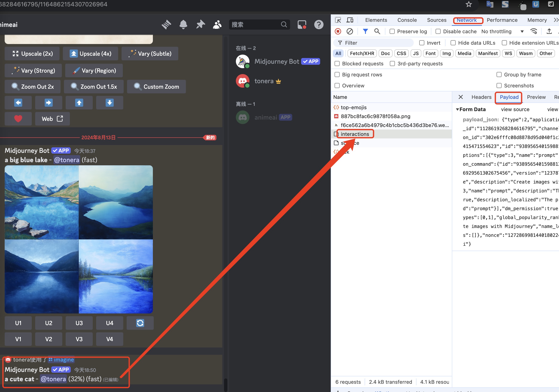Open the No throttling dropdown
The image size is (559, 392).
[502, 31]
